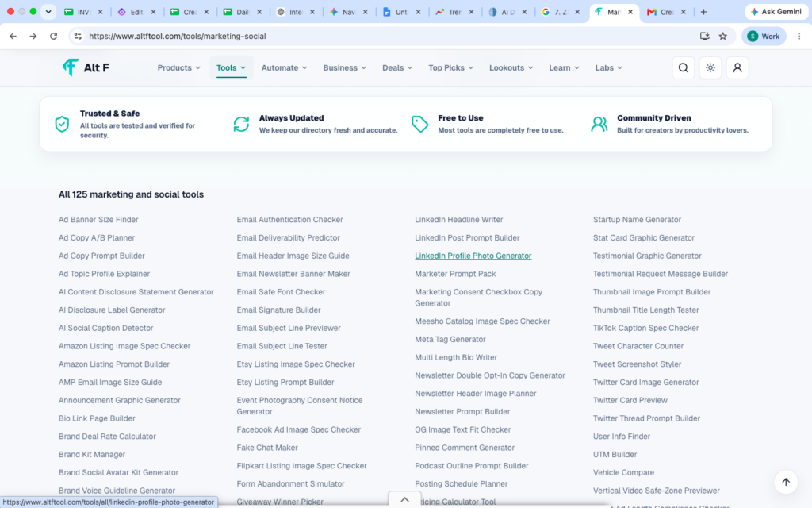The width and height of the screenshot is (812, 508).
Task: Click the bottom collapse chevron handle
Action: tap(404, 500)
